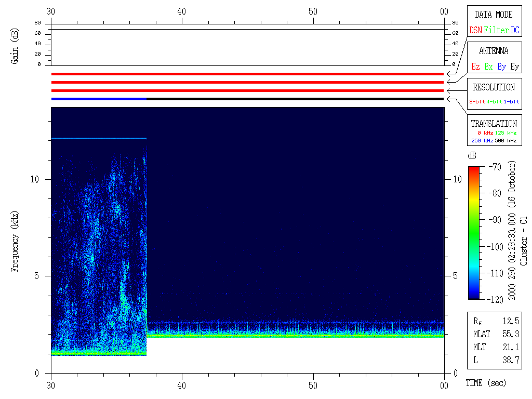Click the By antenna legend entry

(x=501, y=67)
